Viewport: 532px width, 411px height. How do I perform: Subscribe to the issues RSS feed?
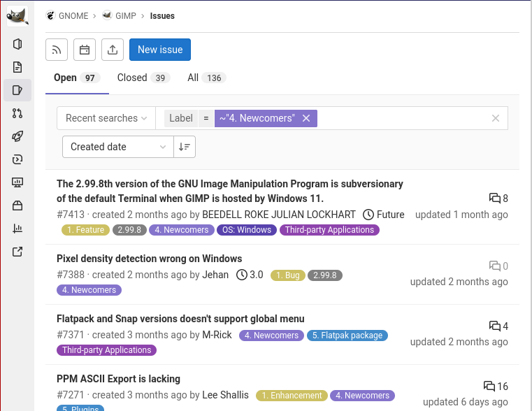pyautogui.click(x=57, y=50)
